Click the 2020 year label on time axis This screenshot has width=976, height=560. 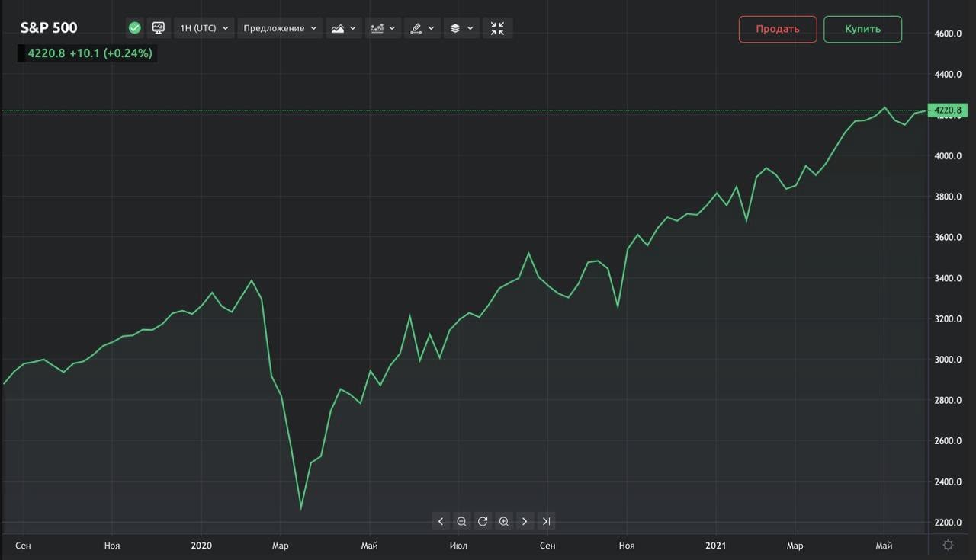tap(201, 546)
